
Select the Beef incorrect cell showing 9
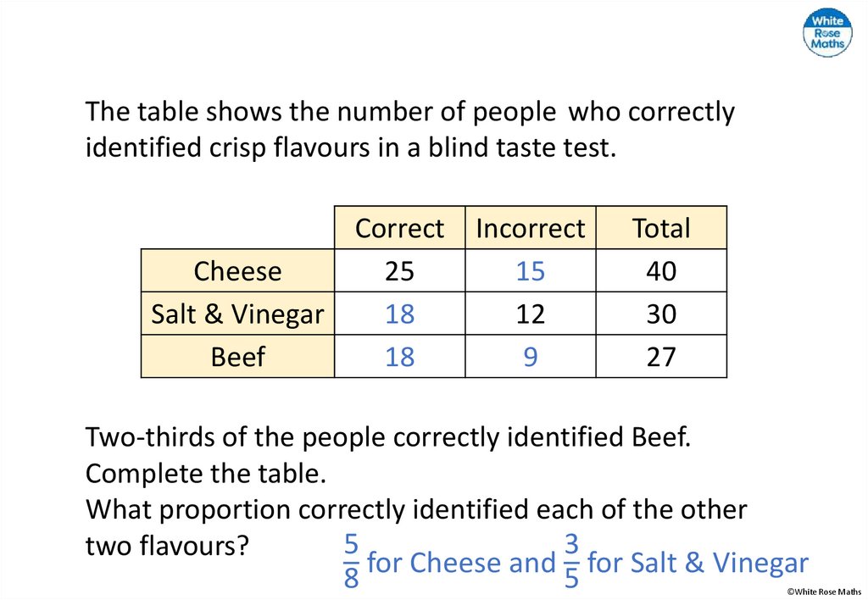(x=531, y=357)
